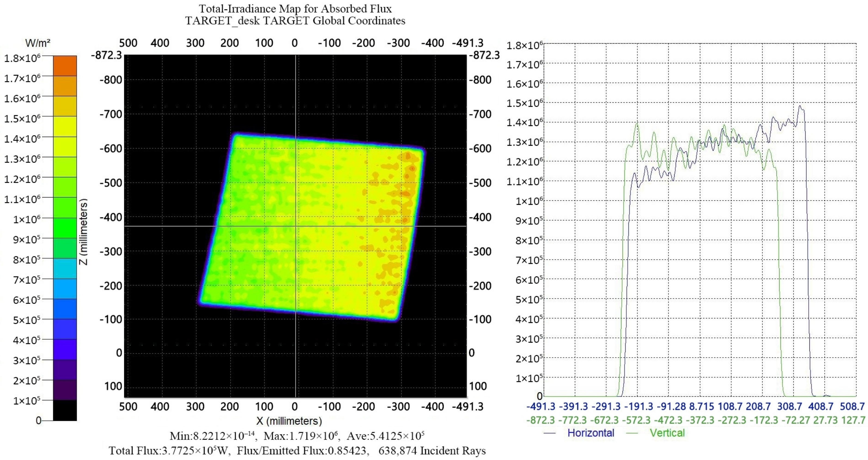
Task: Click the yellow 1.5×10⁶ colorbar band
Action: 65,126
